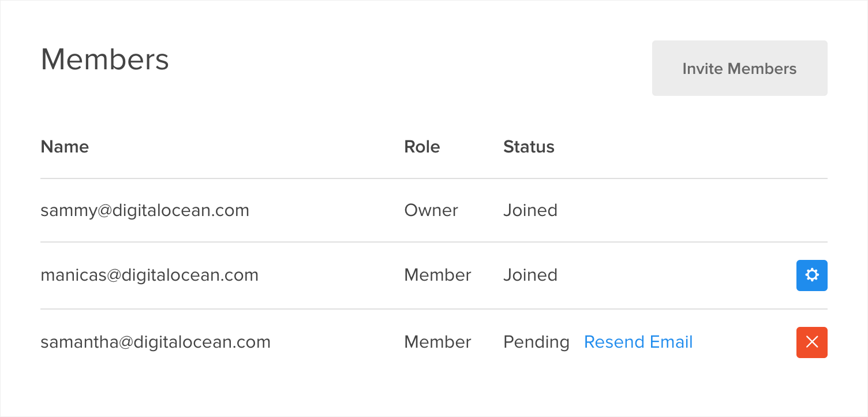This screenshot has height=417, width=868.
Task: Select the sammy owner table row
Action: (434, 210)
